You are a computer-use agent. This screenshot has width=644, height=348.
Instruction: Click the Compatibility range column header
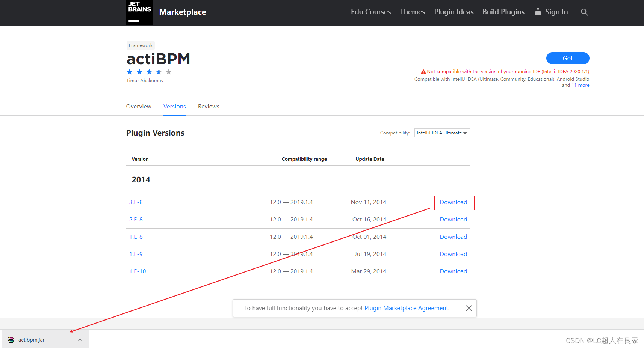tap(304, 159)
